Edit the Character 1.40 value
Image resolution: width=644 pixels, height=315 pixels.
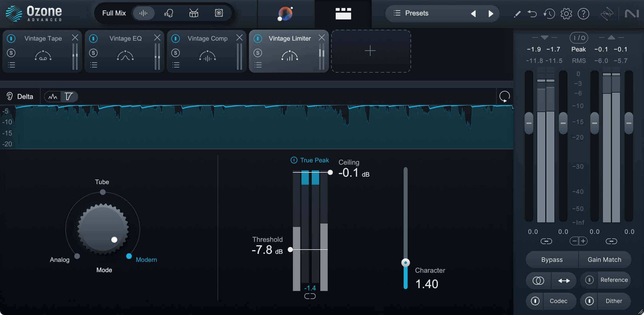tap(427, 284)
